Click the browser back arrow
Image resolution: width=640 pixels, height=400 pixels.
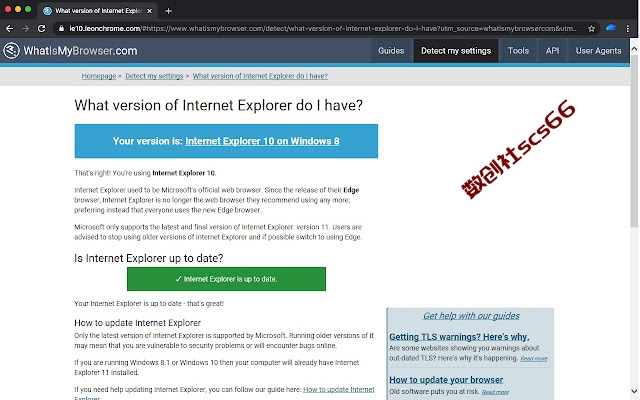9,29
